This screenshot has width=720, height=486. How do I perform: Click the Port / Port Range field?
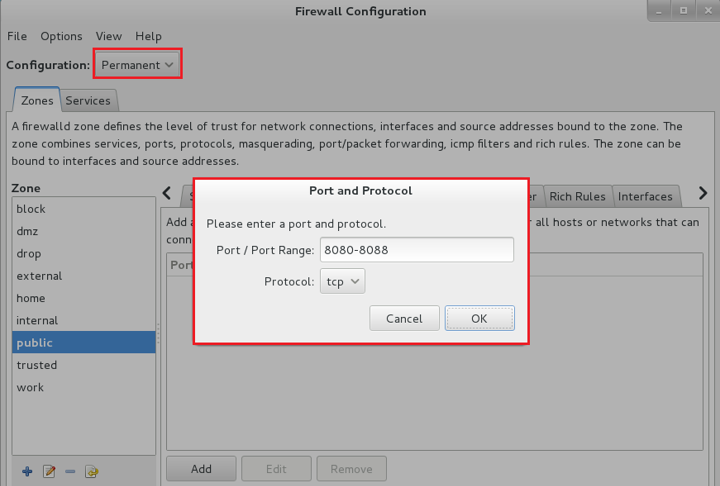tap(416, 249)
